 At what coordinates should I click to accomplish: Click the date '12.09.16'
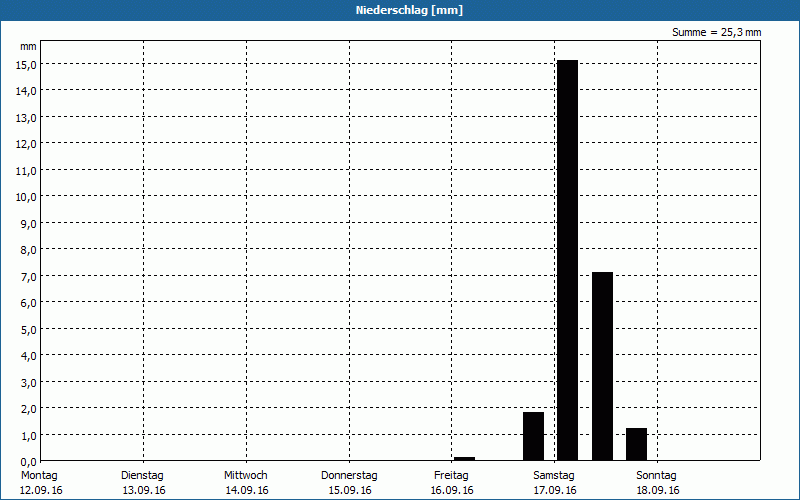[41, 490]
